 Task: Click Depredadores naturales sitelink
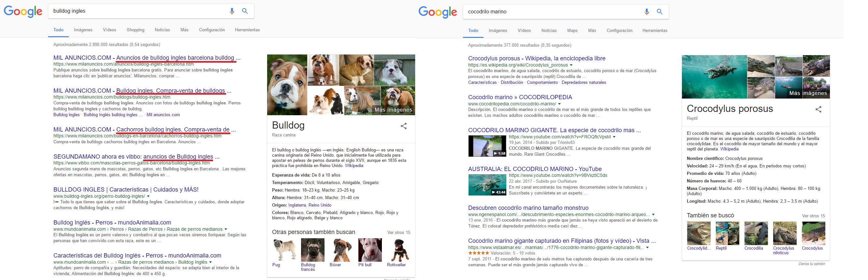point(584,82)
